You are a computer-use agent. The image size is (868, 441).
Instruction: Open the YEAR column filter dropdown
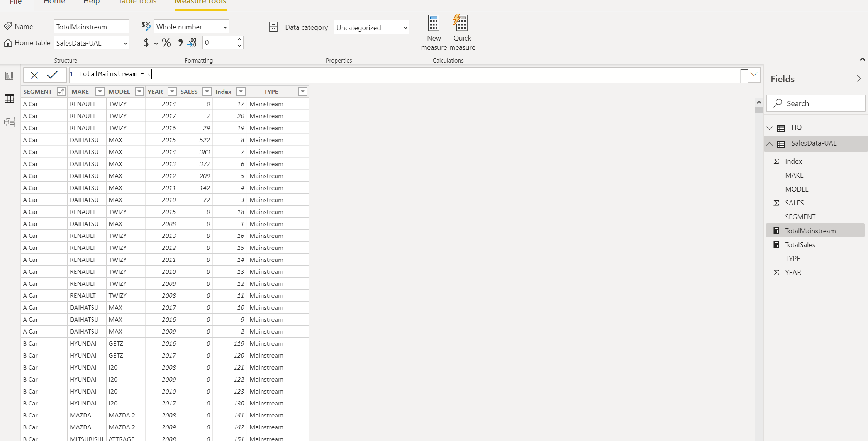(172, 92)
